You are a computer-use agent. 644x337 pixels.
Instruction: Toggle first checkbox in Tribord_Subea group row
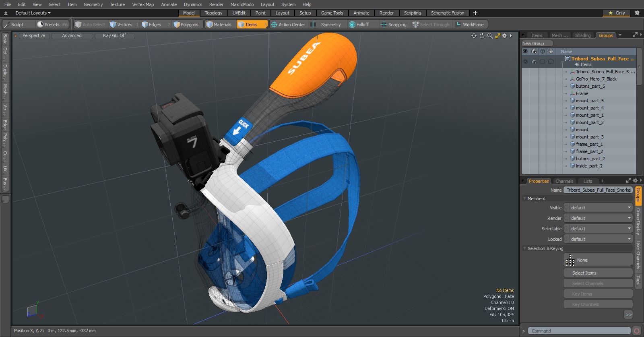(543, 62)
